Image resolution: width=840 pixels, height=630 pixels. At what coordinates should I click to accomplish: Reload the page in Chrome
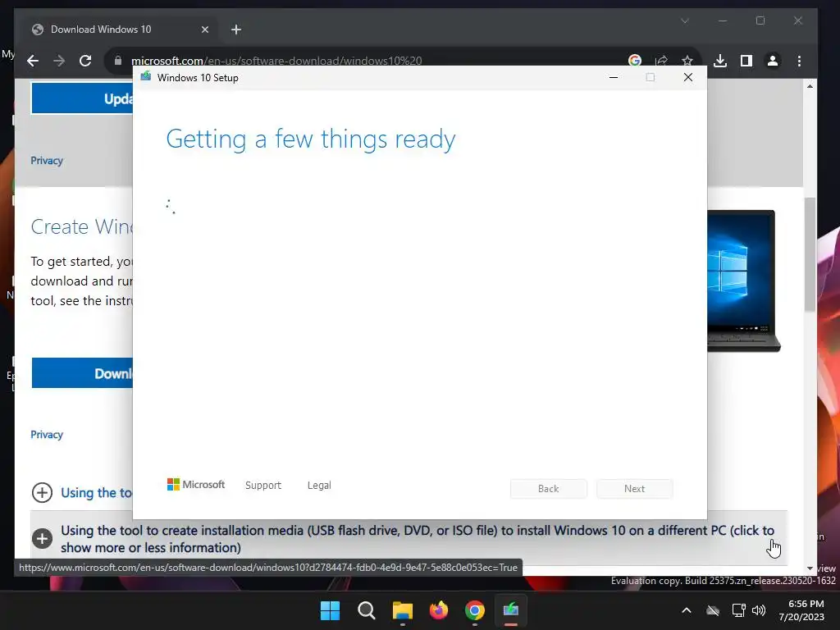tap(85, 61)
